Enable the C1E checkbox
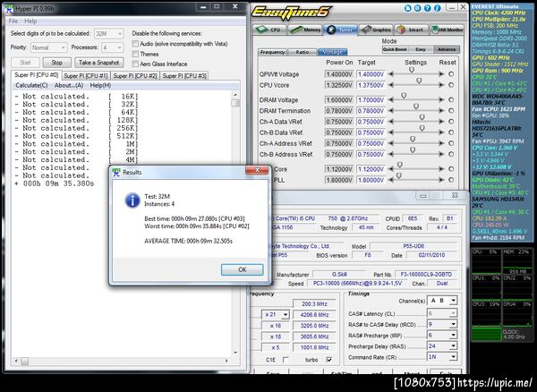Screen dimensions: 537x392 [x=286, y=360]
